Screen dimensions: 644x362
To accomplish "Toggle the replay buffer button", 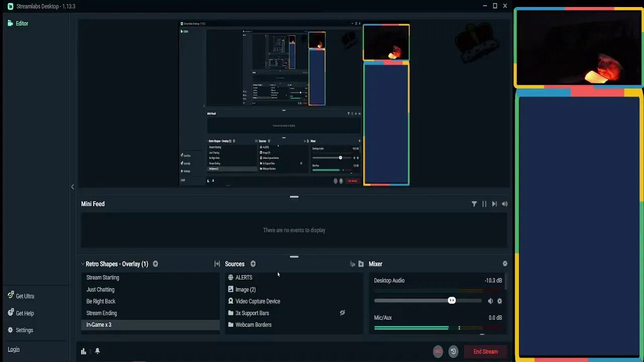I will click(x=453, y=352).
